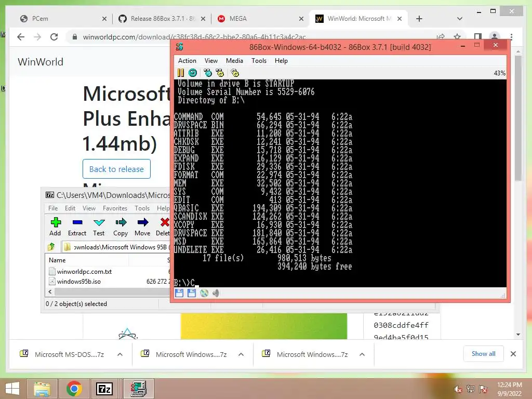Close the MEGA tab
Viewport: 532px width, 399px height.
[x=301, y=19]
